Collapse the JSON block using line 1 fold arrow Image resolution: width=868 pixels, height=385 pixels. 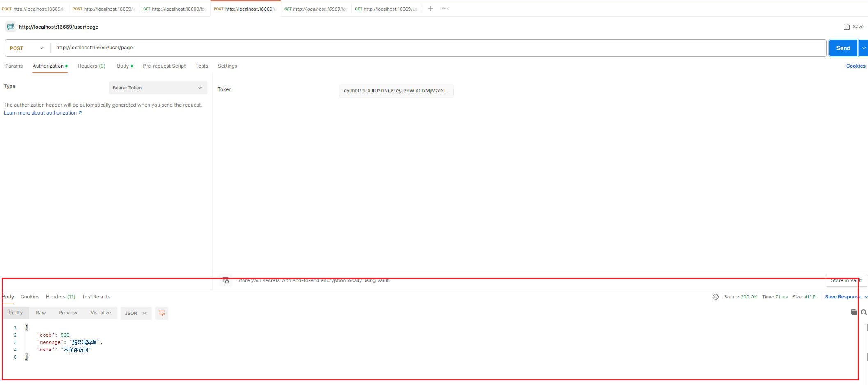pos(26,327)
